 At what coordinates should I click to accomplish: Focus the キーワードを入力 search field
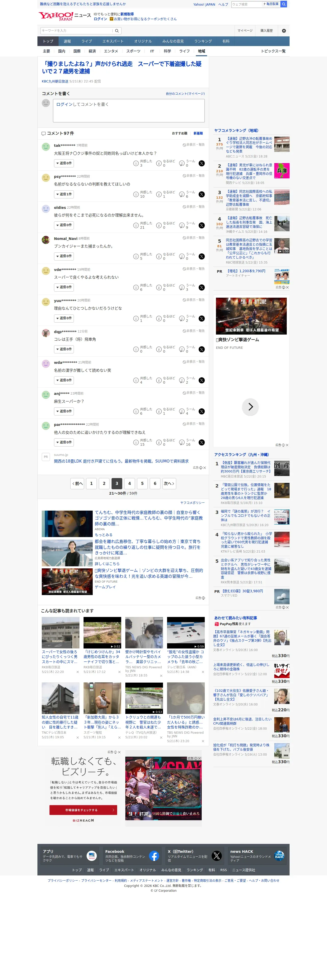[x=76, y=31]
